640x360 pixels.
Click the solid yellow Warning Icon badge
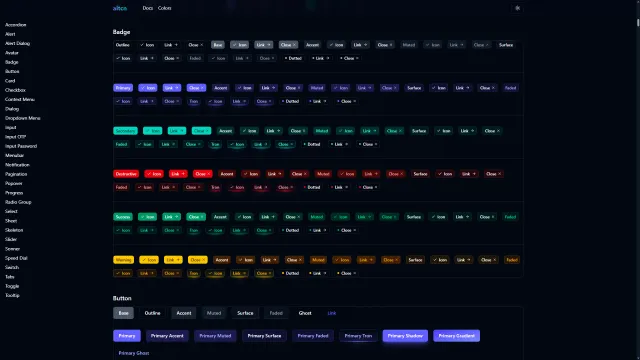[149, 260]
